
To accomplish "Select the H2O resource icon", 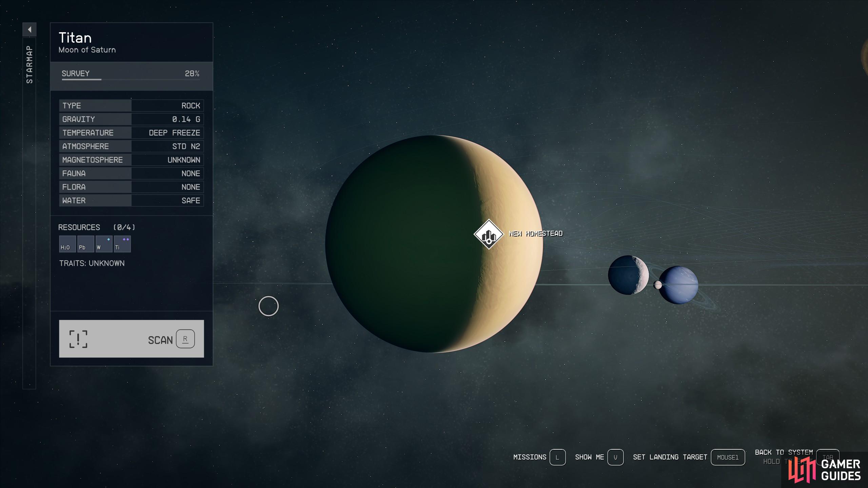I will pyautogui.click(x=67, y=244).
